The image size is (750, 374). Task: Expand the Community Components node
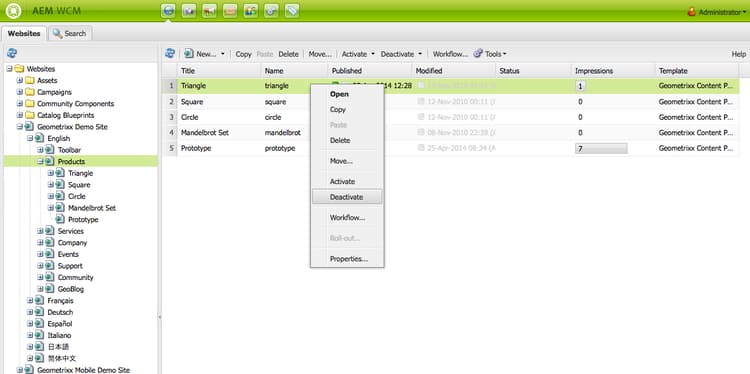[x=20, y=103]
